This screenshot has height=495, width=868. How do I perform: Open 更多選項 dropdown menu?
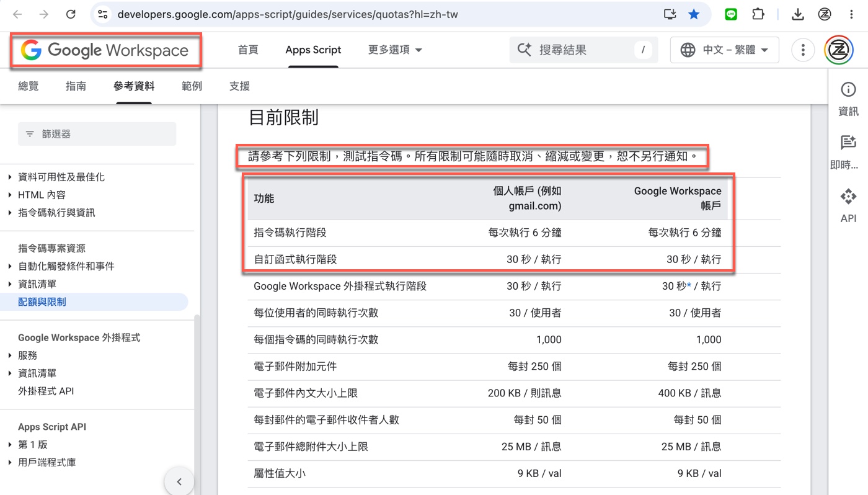(x=395, y=50)
